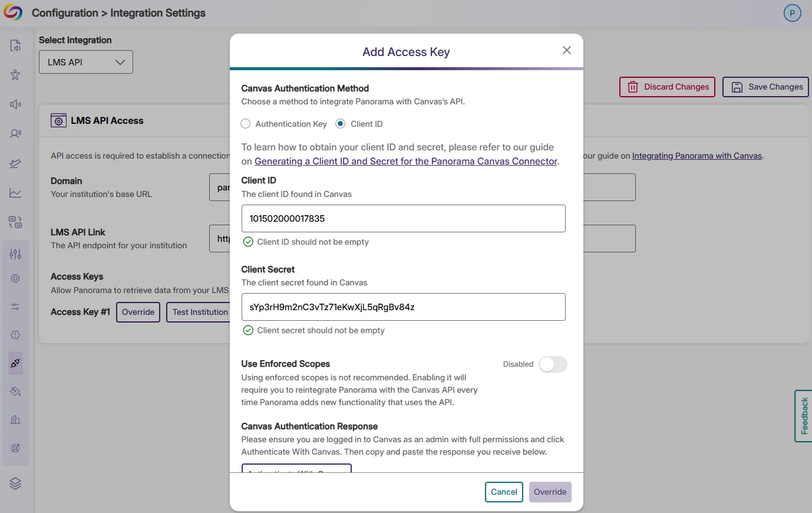Image resolution: width=812 pixels, height=513 pixels.
Task: Click the Discard Changes button
Action: (667, 87)
